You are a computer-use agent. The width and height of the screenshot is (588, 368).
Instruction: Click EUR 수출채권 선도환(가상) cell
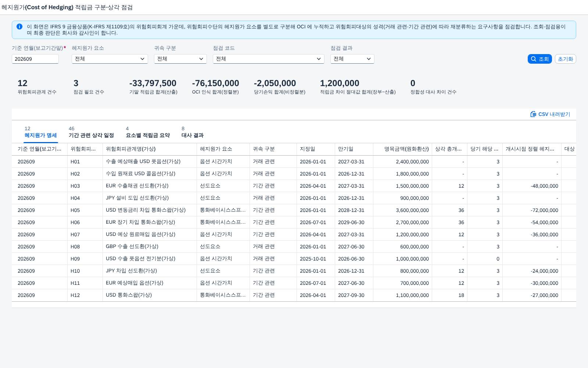click(x=150, y=186)
